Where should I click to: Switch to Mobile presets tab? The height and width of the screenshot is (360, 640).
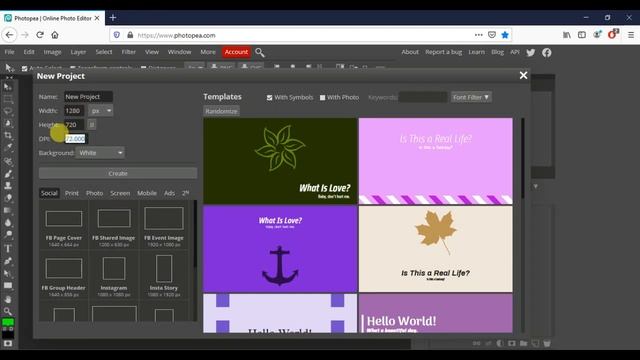tap(147, 193)
